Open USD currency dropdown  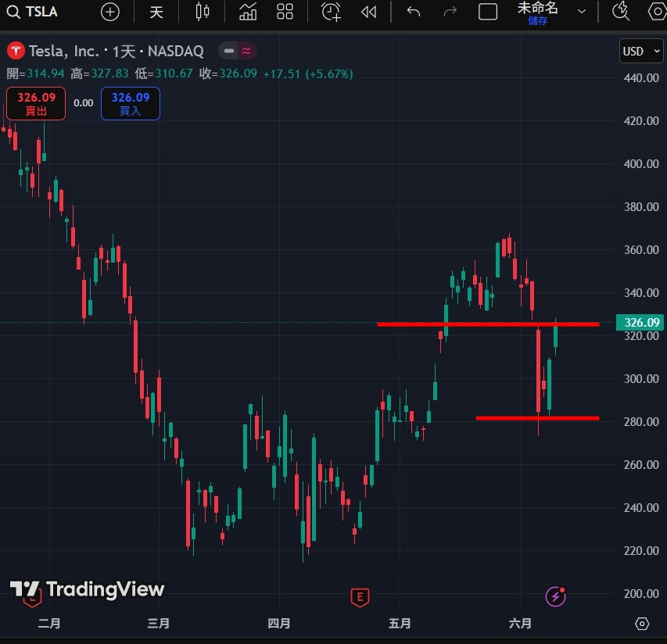(x=641, y=52)
